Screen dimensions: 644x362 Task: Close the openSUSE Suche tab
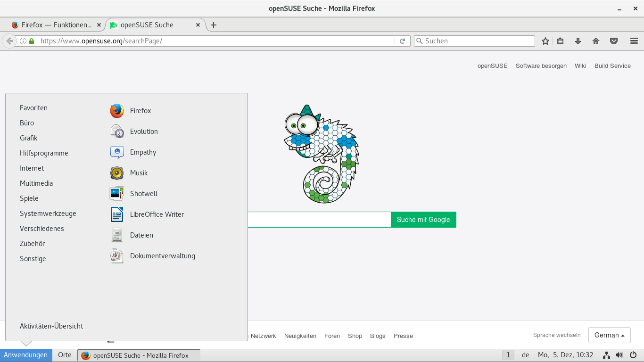198,25
